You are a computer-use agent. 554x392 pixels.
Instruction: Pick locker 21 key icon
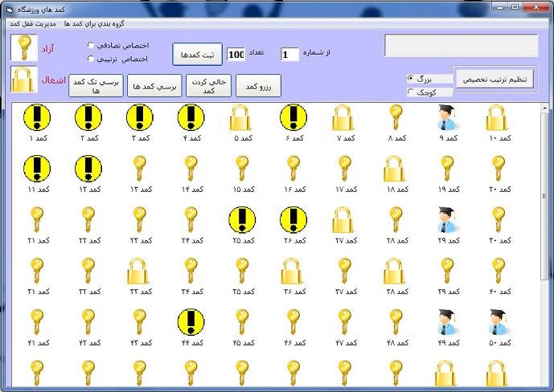coord(37,220)
